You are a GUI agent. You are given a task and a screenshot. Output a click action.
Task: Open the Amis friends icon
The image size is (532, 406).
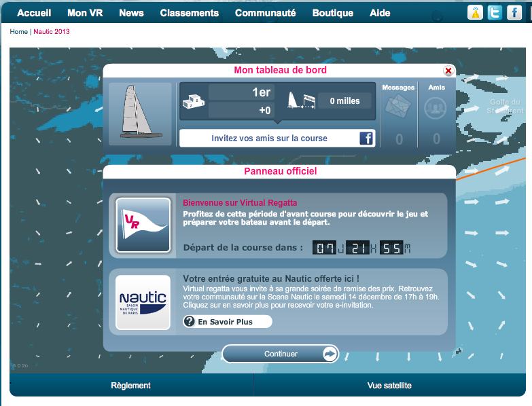tap(436, 108)
